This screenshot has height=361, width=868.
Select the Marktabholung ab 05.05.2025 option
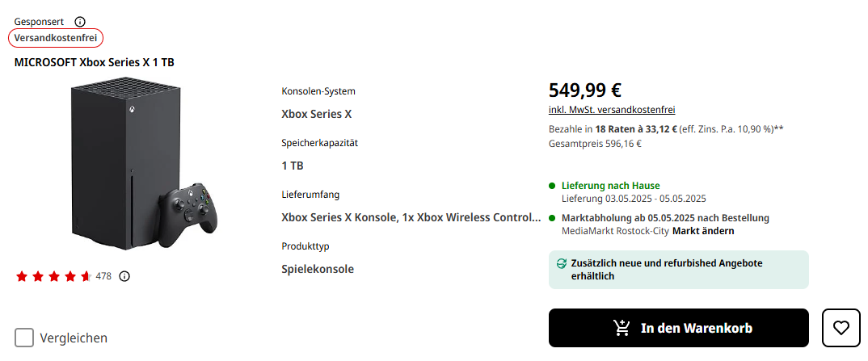click(x=665, y=218)
